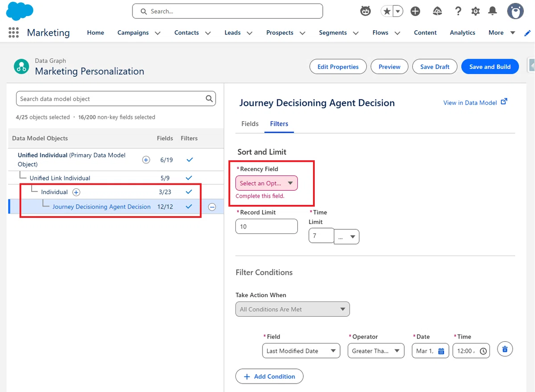Select Unified Link Individual tree row
This screenshot has height=392, width=535.
tap(116, 178)
